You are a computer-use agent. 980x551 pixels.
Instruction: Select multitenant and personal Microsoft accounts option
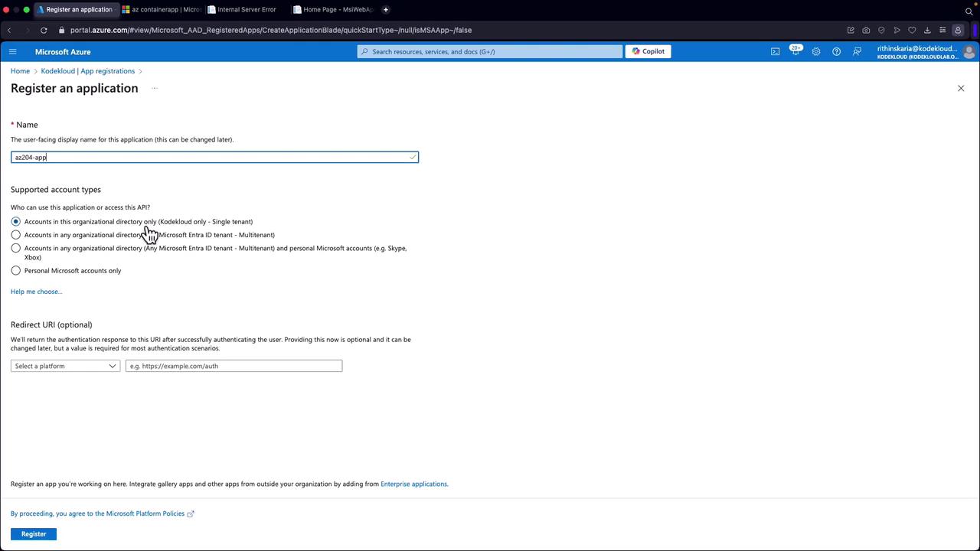(x=16, y=248)
